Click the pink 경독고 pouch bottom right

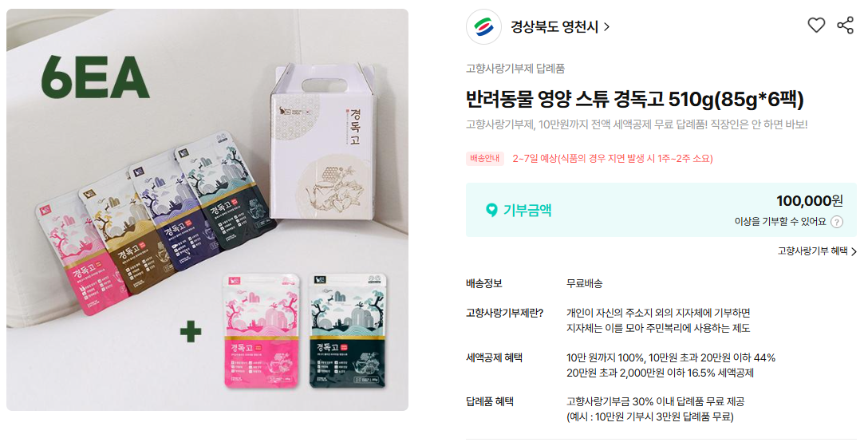[262, 331]
